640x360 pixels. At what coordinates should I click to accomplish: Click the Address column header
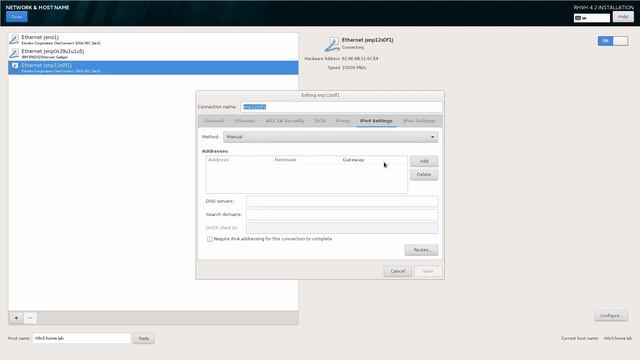[239, 160]
